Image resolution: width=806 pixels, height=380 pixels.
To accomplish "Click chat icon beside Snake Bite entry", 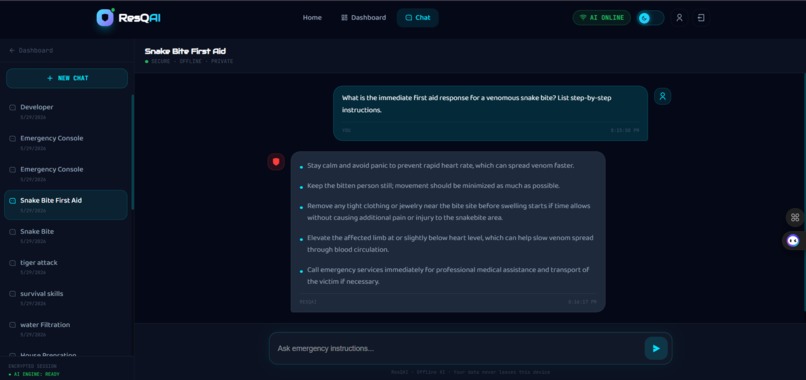I will pos(12,232).
